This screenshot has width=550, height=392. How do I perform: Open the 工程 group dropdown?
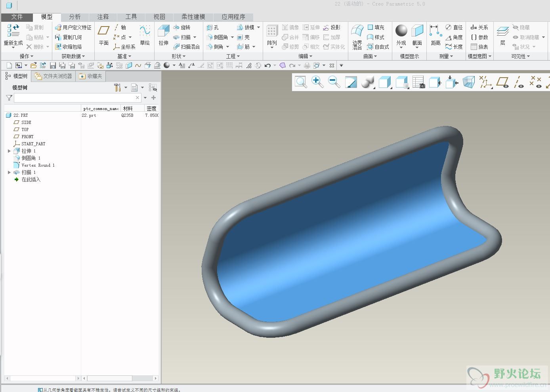click(233, 56)
